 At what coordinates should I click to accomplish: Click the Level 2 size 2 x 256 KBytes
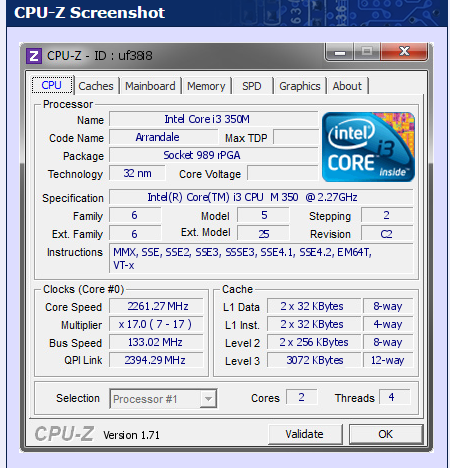coord(314,342)
